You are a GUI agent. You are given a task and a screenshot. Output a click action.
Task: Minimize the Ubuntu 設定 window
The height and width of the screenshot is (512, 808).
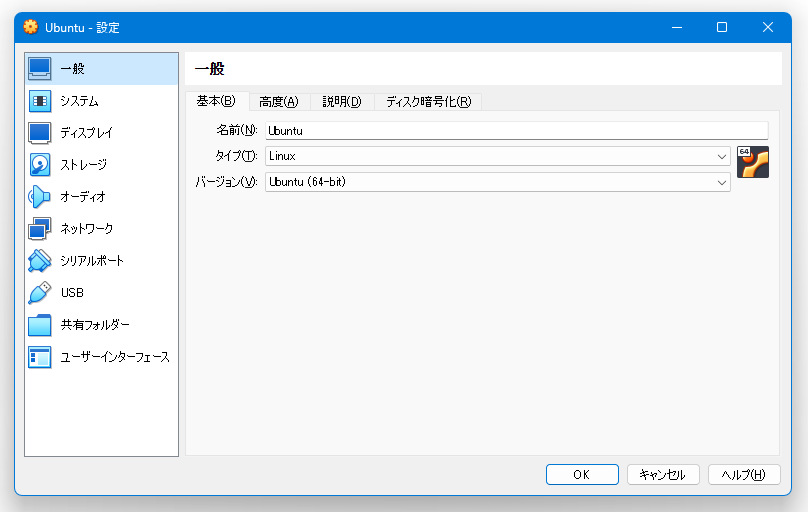point(677,27)
